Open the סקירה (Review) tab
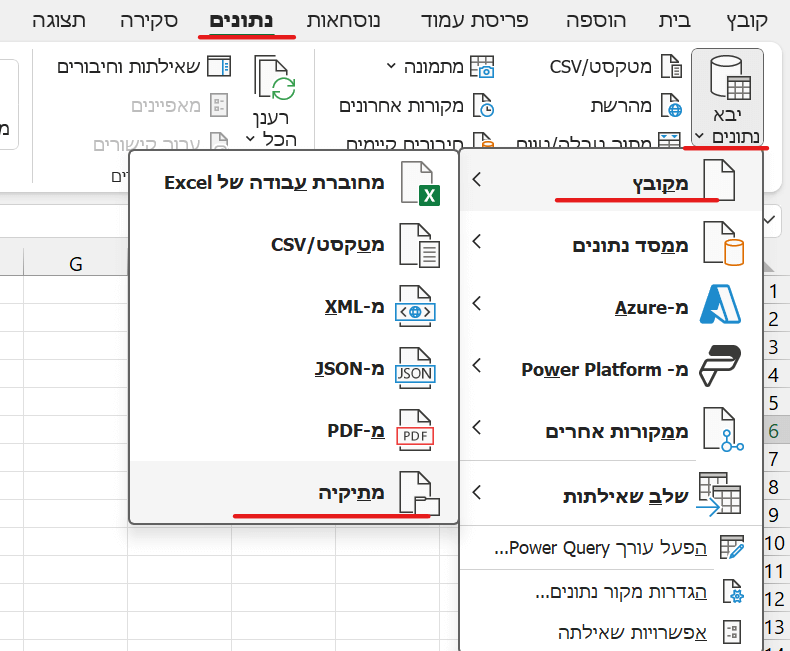The height and width of the screenshot is (651, 790). (149, 21)
